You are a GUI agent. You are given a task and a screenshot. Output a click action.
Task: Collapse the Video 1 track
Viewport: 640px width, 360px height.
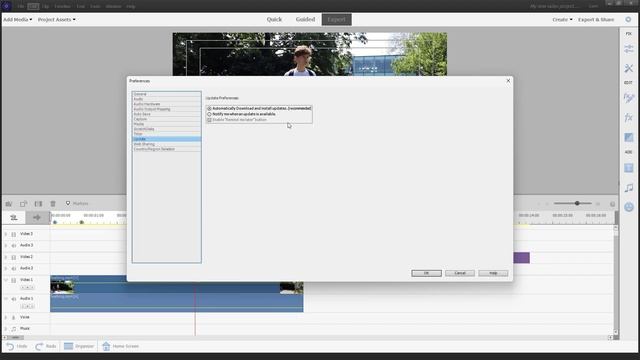pyautogui.click(x=6, y=280)
